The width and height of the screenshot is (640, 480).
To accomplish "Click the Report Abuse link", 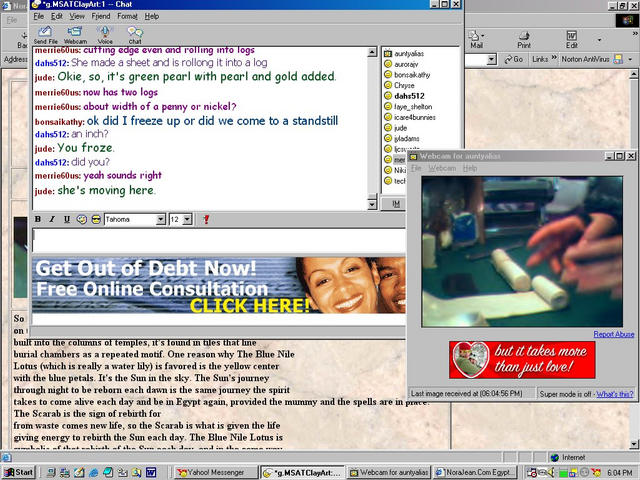I will (x=613, y=334).
